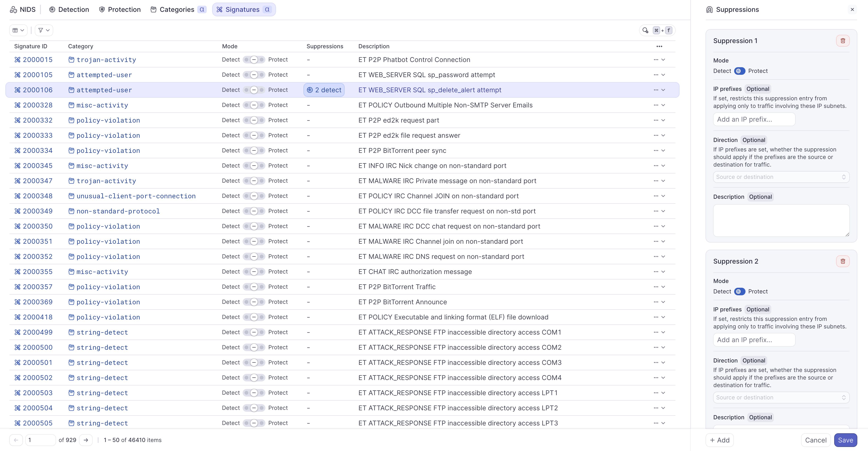Toggle mode switch in Suppression 1
Viewport: 868px width, 451px height.
(x=739, y=71)
